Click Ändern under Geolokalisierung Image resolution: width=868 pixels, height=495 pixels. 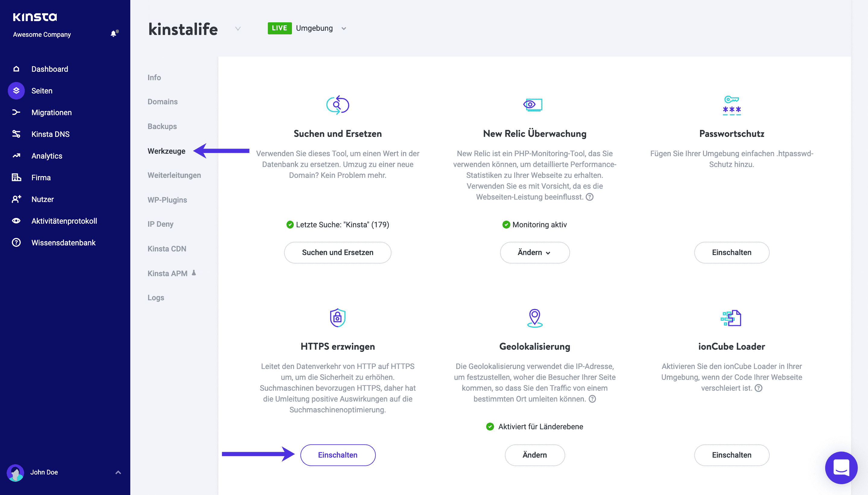[x=534, y=455]
